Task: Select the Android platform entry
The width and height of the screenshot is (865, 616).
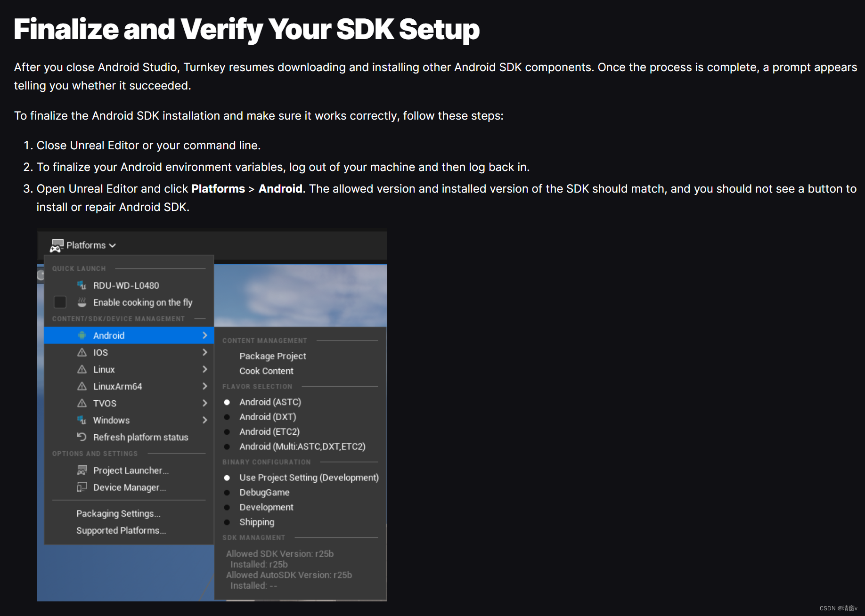Action: pos(129,335)
